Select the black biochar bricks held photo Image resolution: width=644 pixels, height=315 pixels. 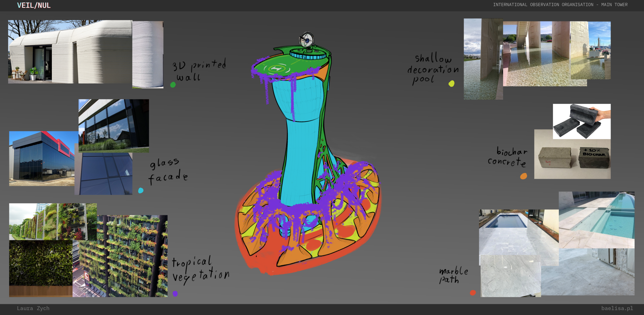(581, 121)
